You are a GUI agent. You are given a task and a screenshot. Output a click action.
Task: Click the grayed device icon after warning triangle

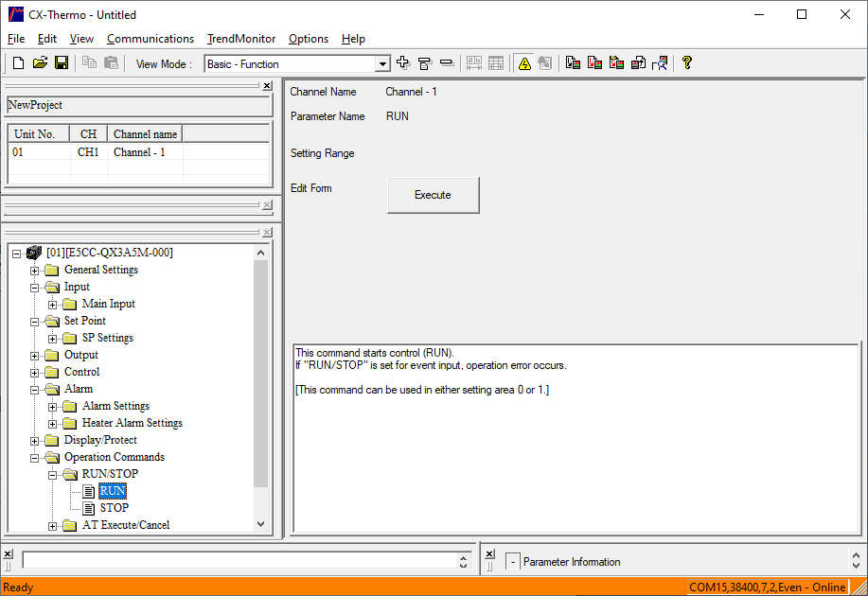coord(544,63)
